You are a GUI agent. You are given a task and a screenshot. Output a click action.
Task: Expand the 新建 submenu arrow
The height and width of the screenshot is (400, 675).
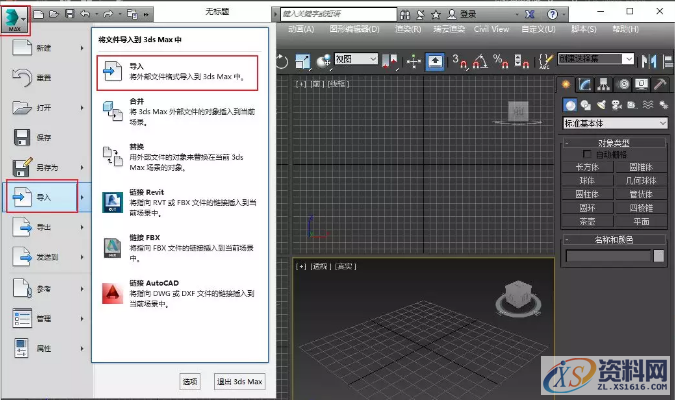click(82, 48)
